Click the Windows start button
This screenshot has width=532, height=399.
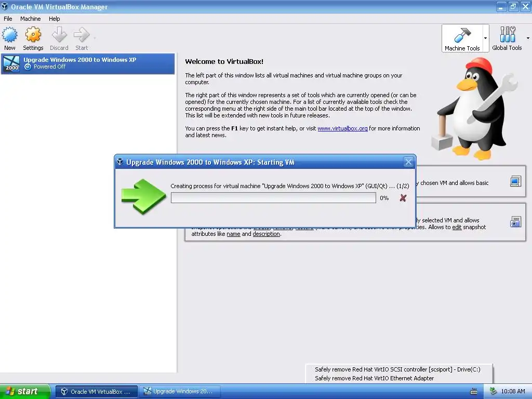point(25,391)
